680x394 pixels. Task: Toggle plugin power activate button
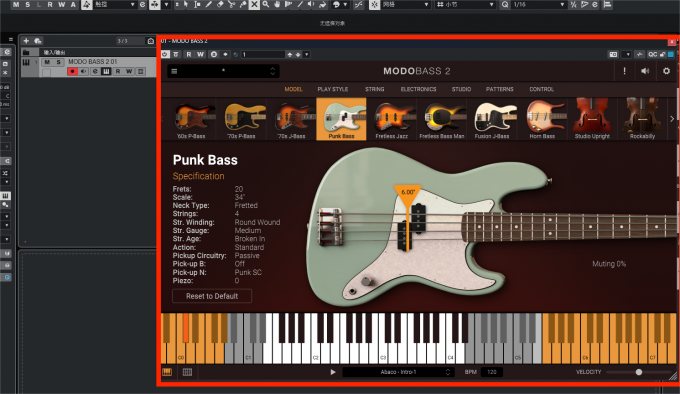165,54
